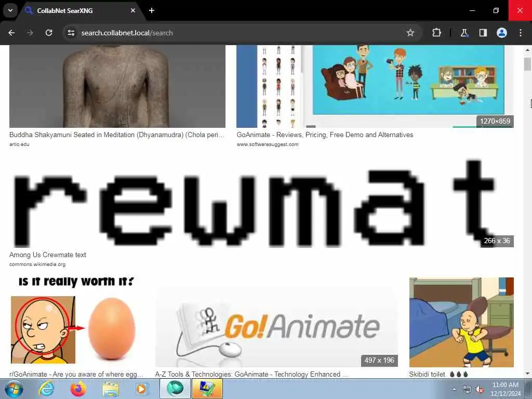Click the page scrollbar up arrow

click(x=528, y=50)
